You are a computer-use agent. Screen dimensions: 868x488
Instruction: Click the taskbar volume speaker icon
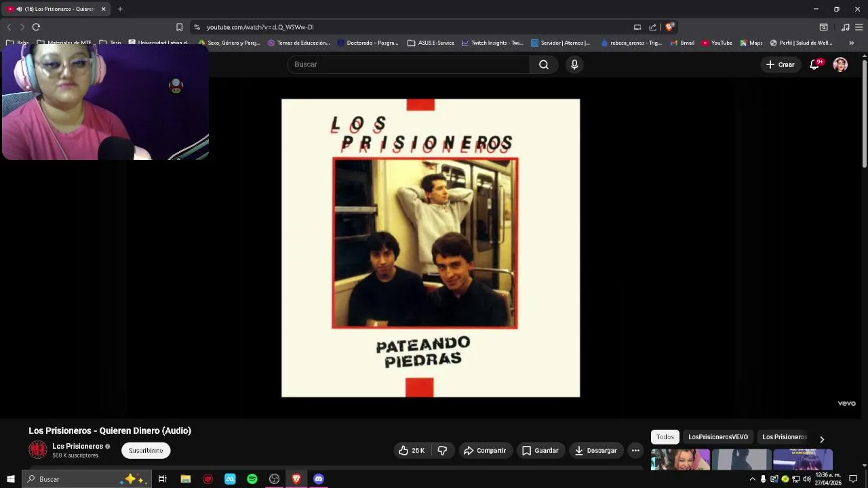point(807,479)
